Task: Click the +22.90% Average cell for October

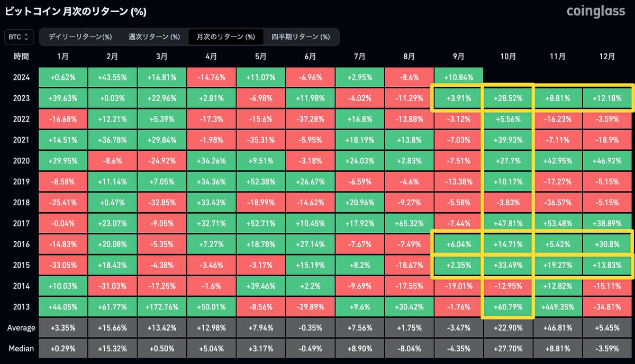Action: [x=508, y=327]
